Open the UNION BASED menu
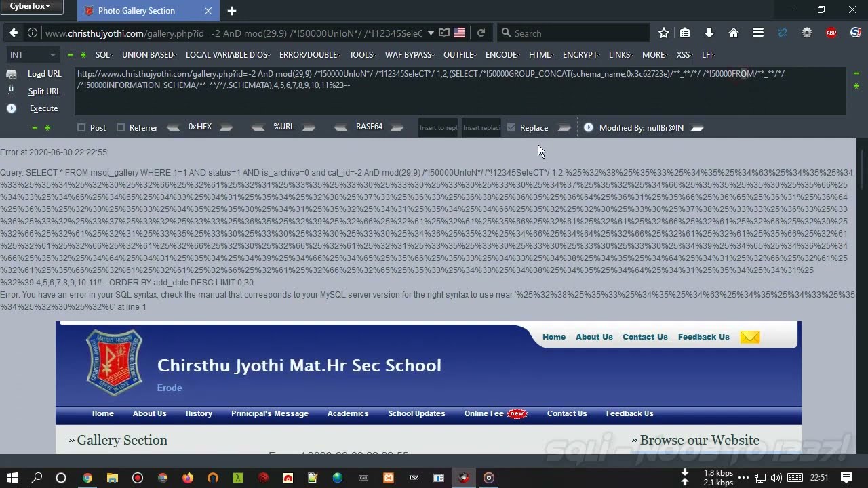Image resolution: width=868 pixels, height=488 pixels. tap(149, 55)
